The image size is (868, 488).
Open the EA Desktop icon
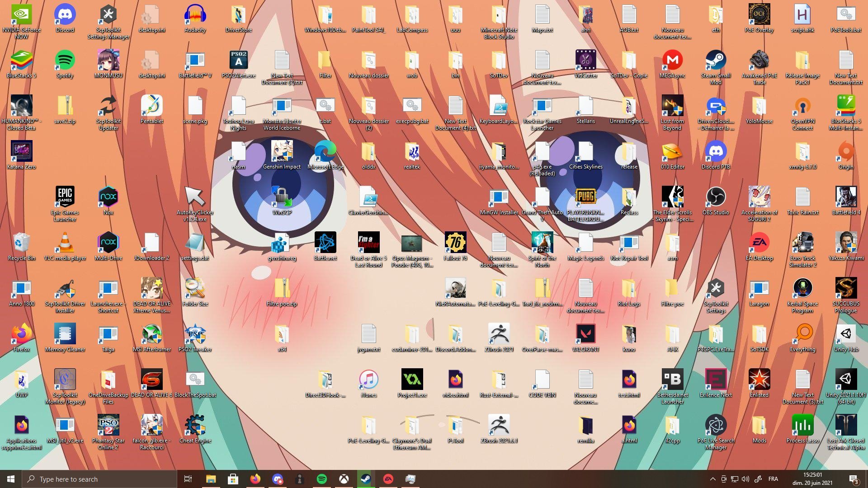tap(759, 247)
